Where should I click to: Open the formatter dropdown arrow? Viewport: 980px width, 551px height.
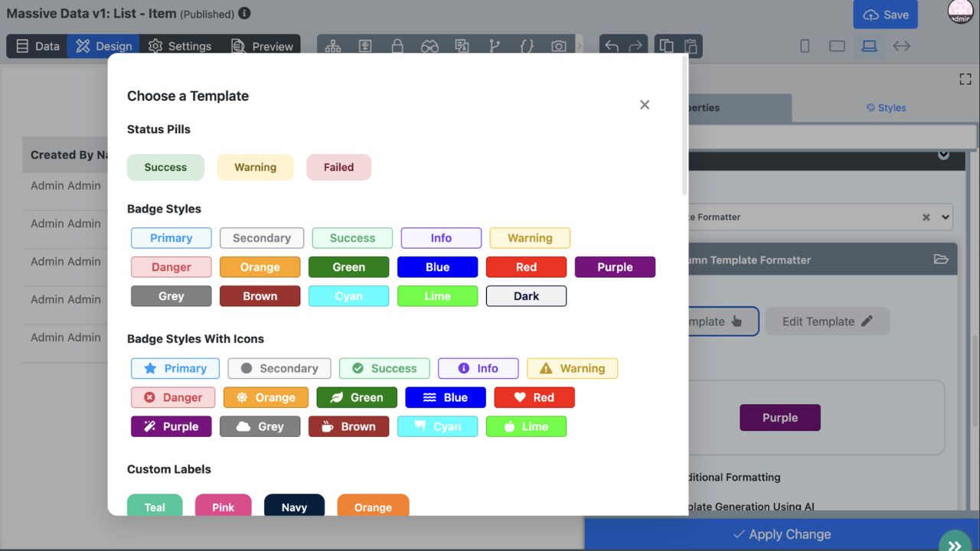pyautogui.click(x=946, y=217)
